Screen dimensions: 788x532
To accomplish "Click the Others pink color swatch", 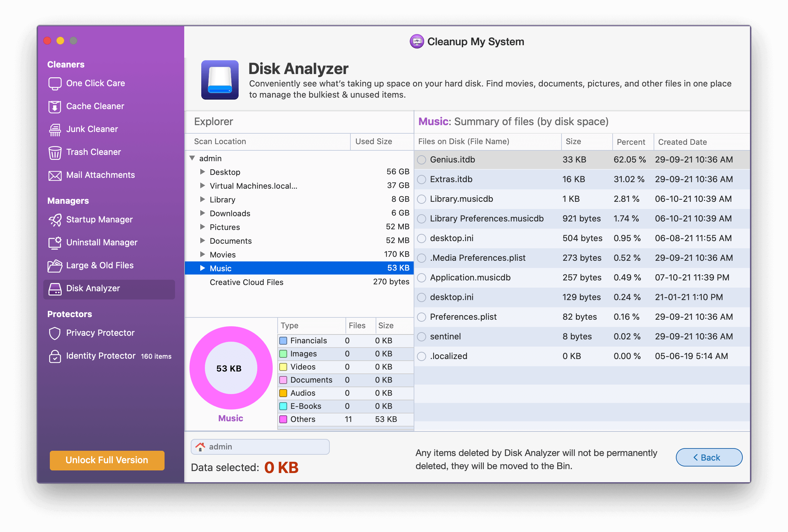I will pyautogui.click(x=283, y=420).
